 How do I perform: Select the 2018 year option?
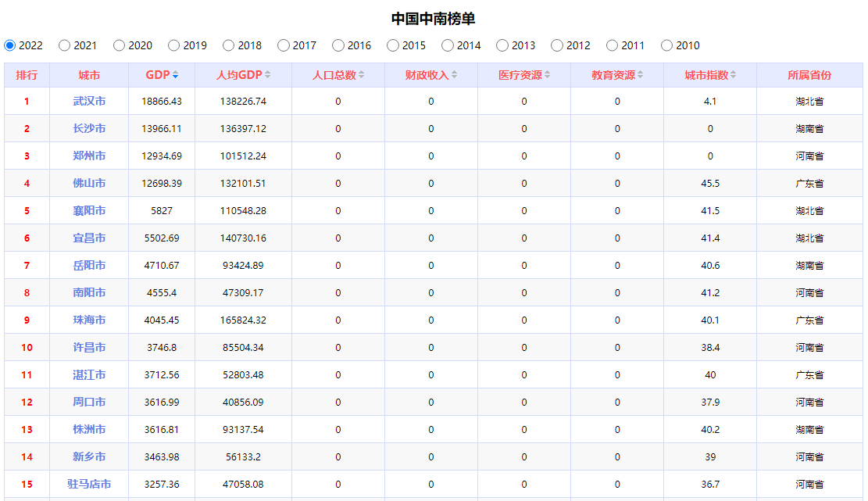[229, 45]
